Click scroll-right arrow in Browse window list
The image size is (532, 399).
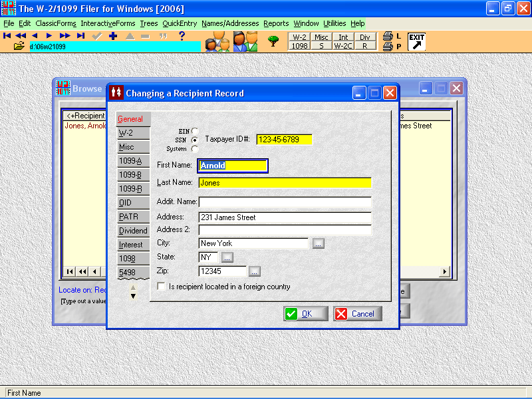pos(444,271)
